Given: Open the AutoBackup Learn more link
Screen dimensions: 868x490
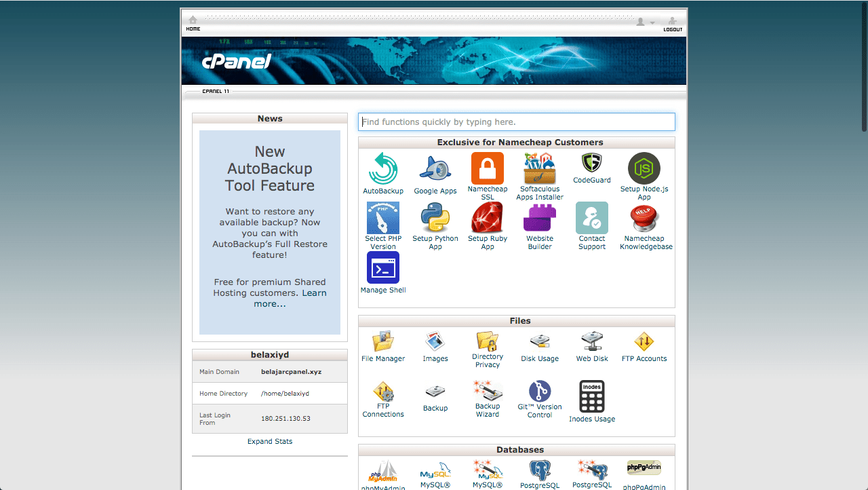Looking at the screenshot, I should coord(314,293).
